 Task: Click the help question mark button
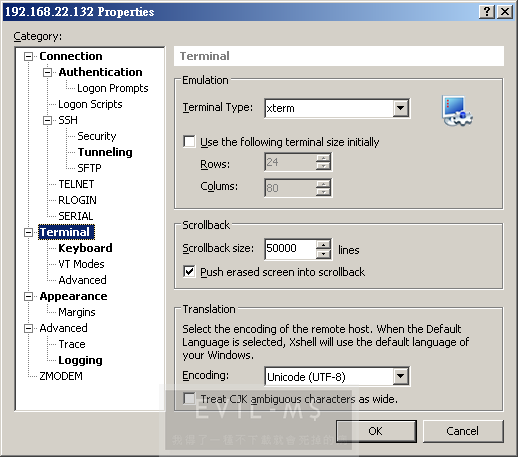click(487, 12)
